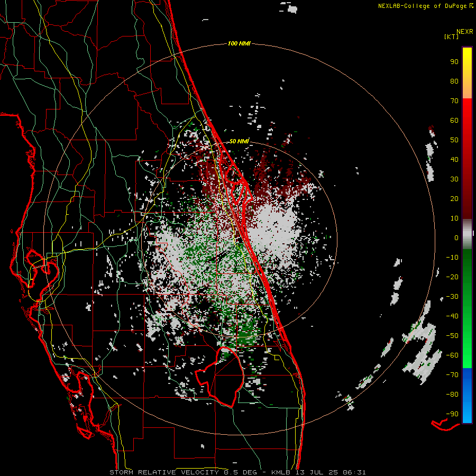
Task: Pick the yellow top segment of color bar
Action: pos(467,73)
